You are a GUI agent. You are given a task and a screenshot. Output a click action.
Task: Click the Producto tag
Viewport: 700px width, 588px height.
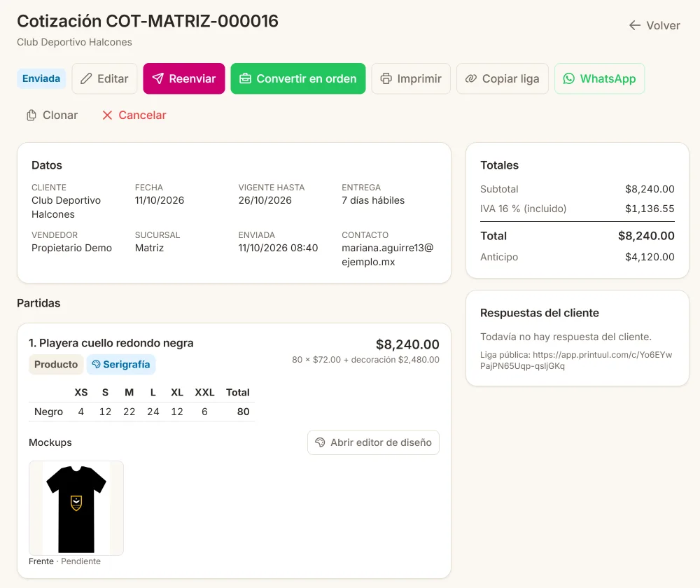[x=56, y=364]
